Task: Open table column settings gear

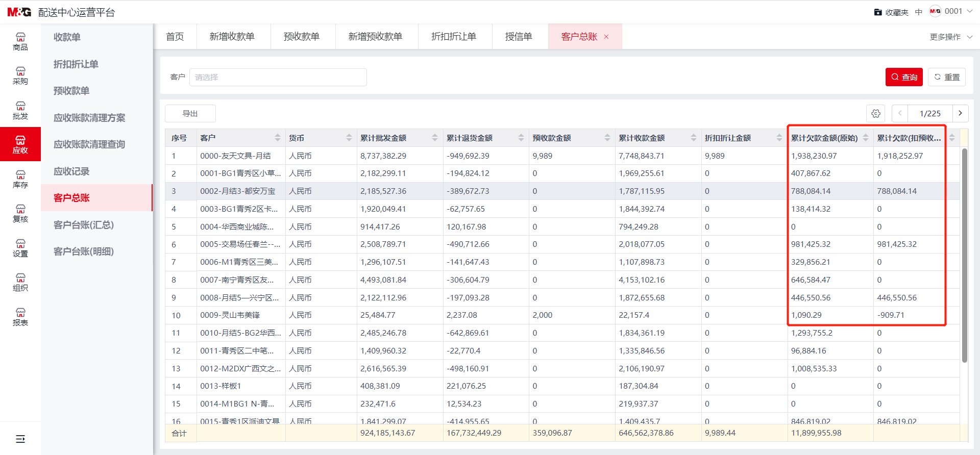Action: [876, 113]
